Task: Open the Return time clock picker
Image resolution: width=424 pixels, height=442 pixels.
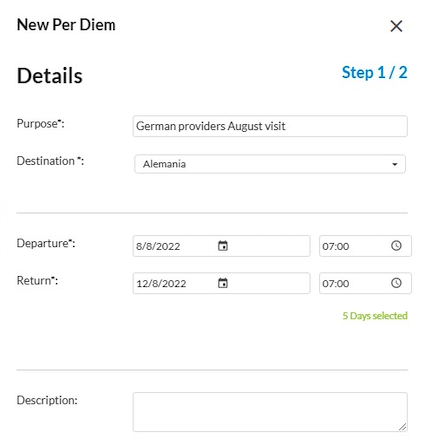Action: (x=396, y=283)
